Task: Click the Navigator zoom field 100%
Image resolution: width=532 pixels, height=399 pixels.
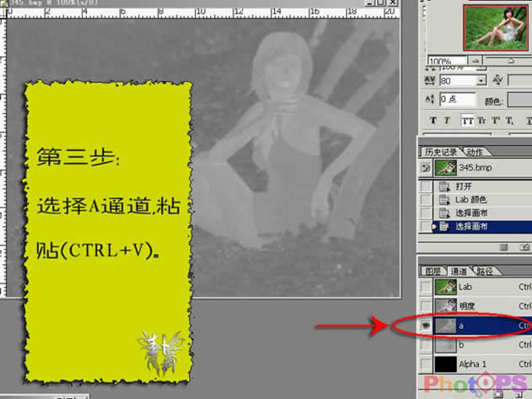Action: pos(447,61)
